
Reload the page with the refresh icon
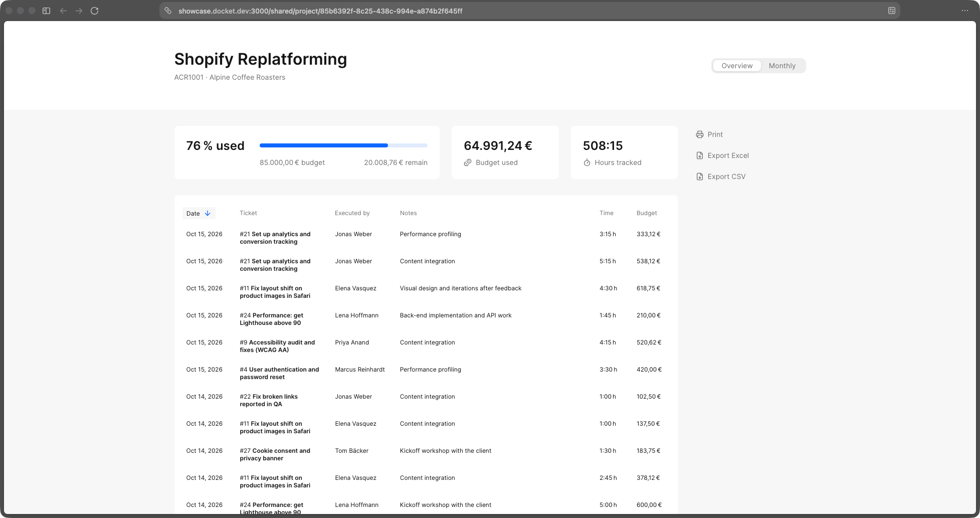(94, 11)
